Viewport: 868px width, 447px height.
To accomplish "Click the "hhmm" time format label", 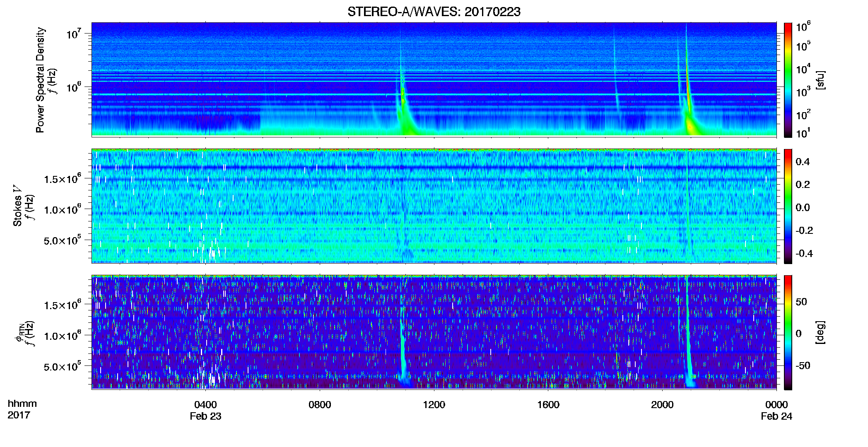I will 22,404.
